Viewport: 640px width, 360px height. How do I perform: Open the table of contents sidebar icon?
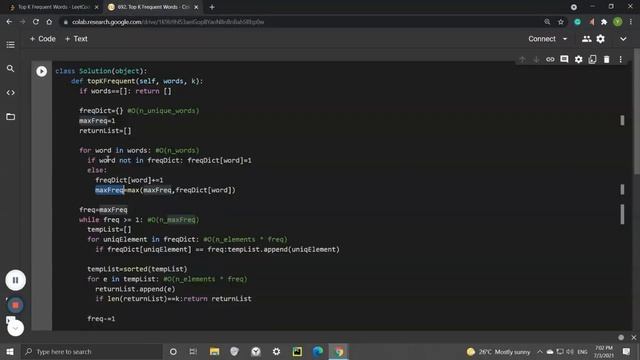pos(11,44)
